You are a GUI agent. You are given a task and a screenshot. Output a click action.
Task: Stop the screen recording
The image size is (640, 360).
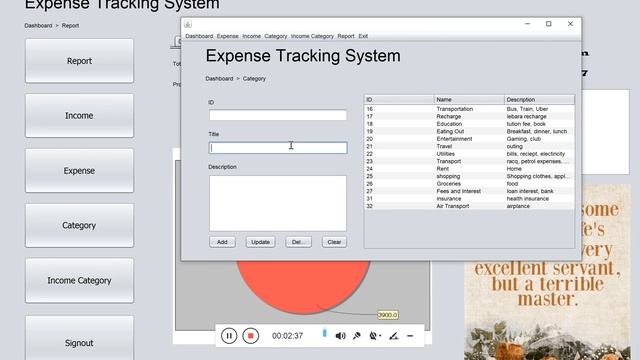pos(251,336)
